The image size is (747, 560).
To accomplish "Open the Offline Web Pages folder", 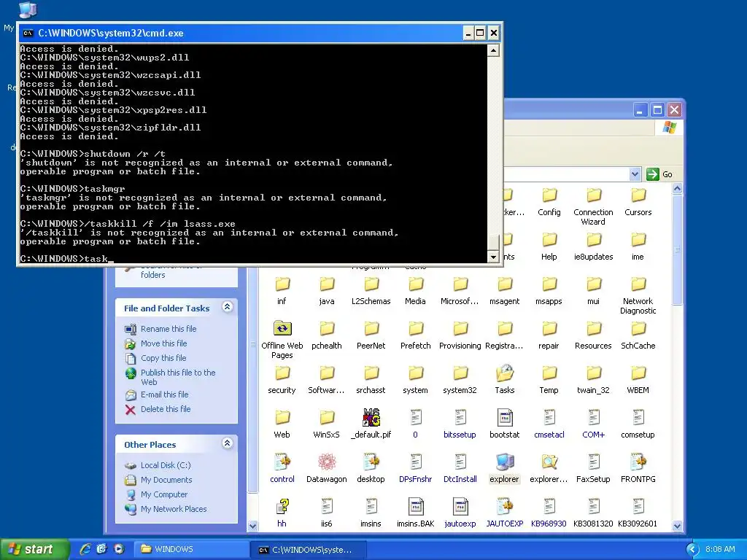I will [282, 329].
